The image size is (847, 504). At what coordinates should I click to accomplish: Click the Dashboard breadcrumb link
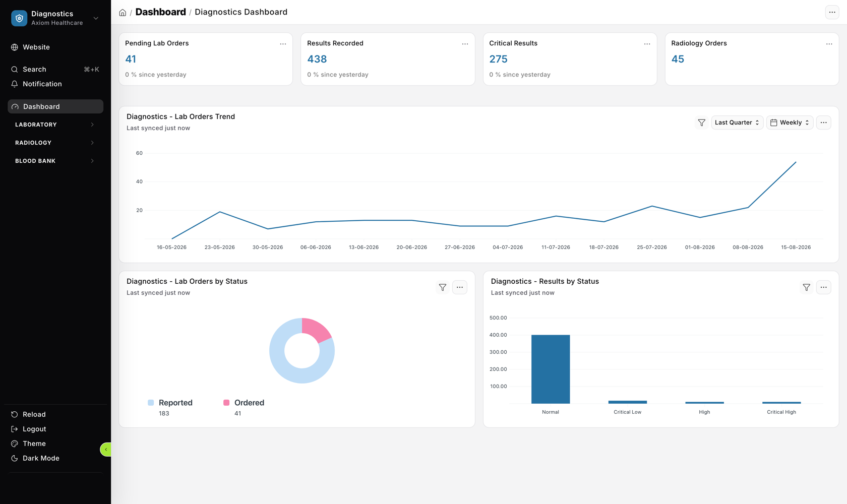160,12
